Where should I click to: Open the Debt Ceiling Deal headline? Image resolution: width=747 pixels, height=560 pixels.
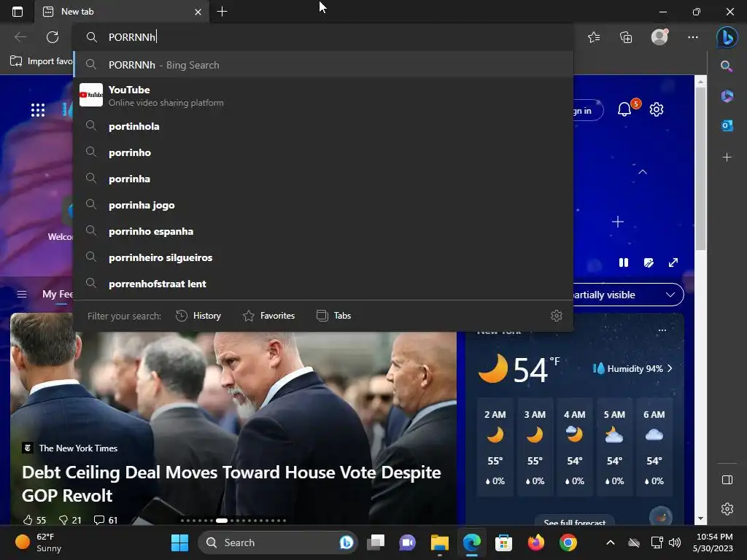tap(231, 484)
